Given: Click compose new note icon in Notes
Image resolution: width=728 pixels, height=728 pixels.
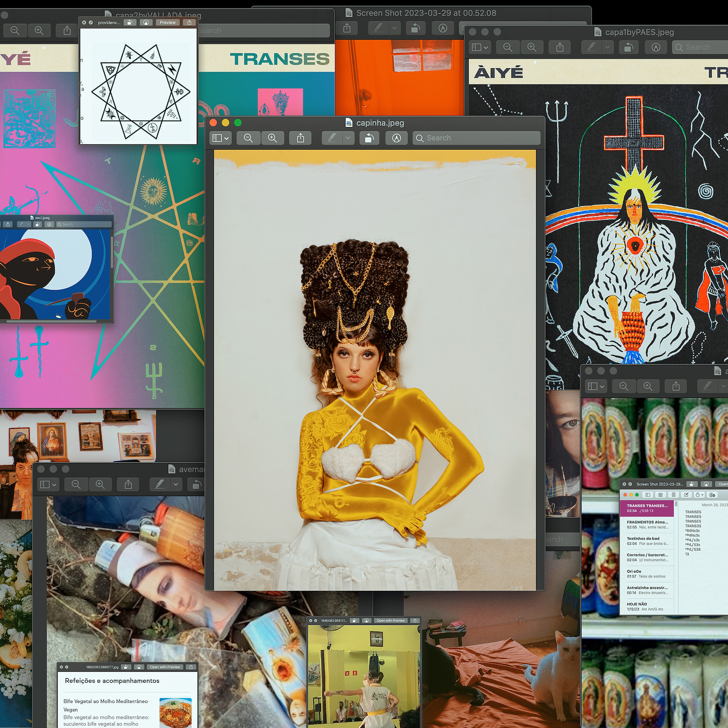Looking at the screenshot, I should tap(686, 495).
